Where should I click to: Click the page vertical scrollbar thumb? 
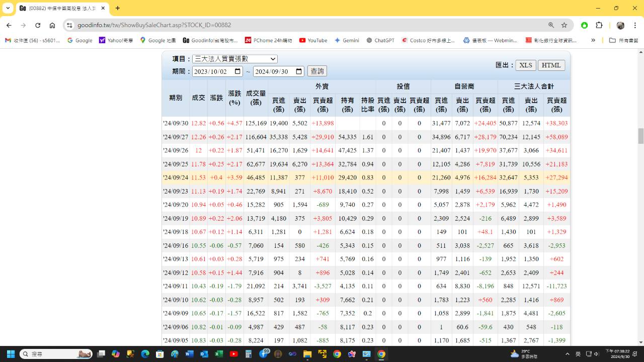[x=641, y=136]
